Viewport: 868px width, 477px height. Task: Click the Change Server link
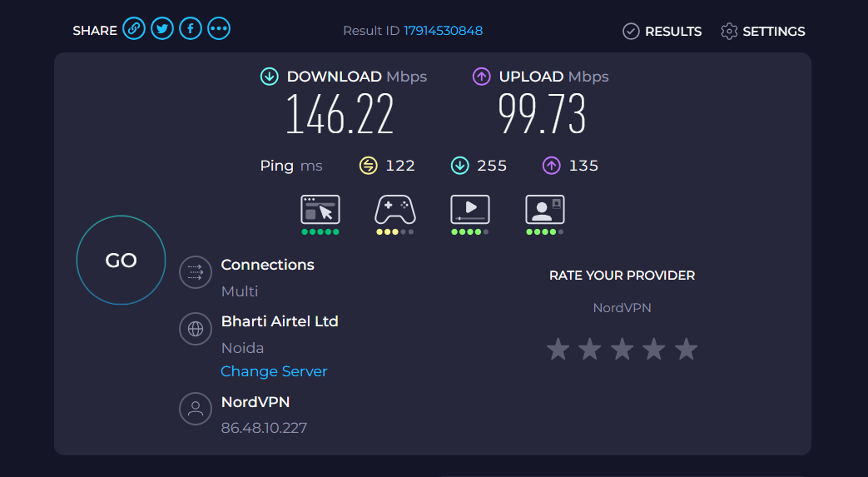coord(274,371)
